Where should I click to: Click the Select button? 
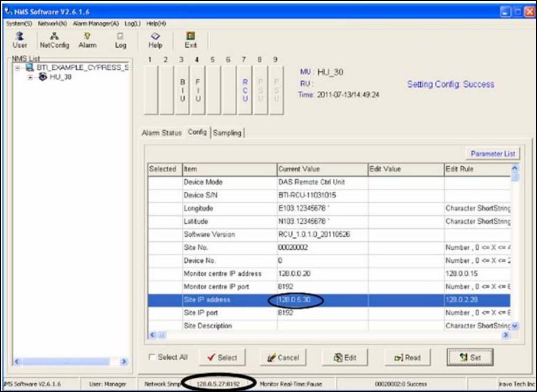click(x=222, y=357)
